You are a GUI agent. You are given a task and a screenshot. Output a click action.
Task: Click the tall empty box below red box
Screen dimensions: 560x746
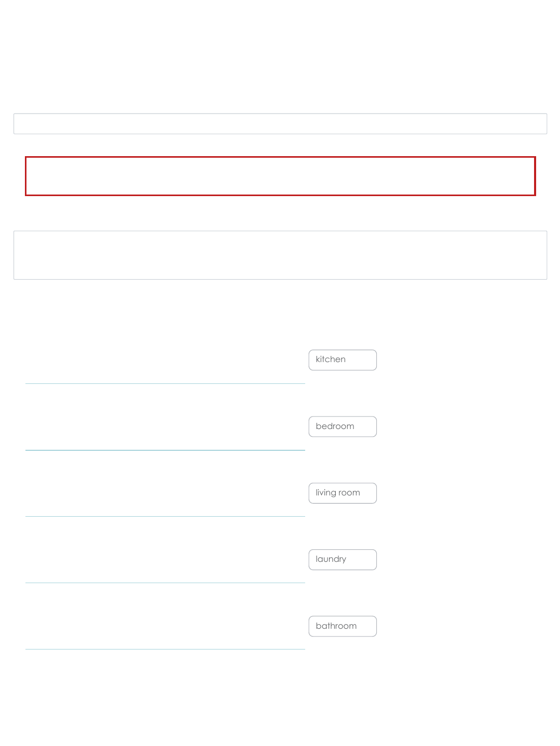[x=280, y=255]
